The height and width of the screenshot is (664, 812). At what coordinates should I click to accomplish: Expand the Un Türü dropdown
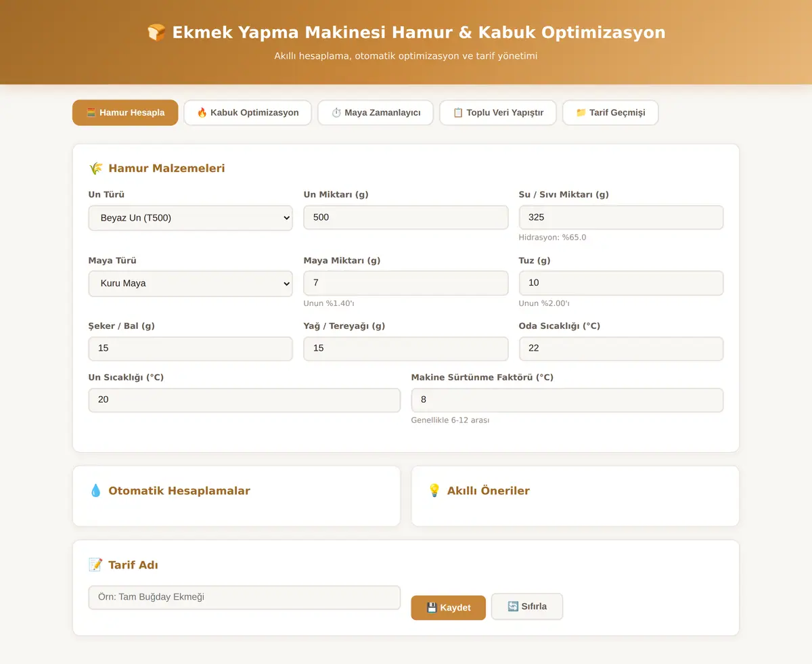tap(190, 218)
